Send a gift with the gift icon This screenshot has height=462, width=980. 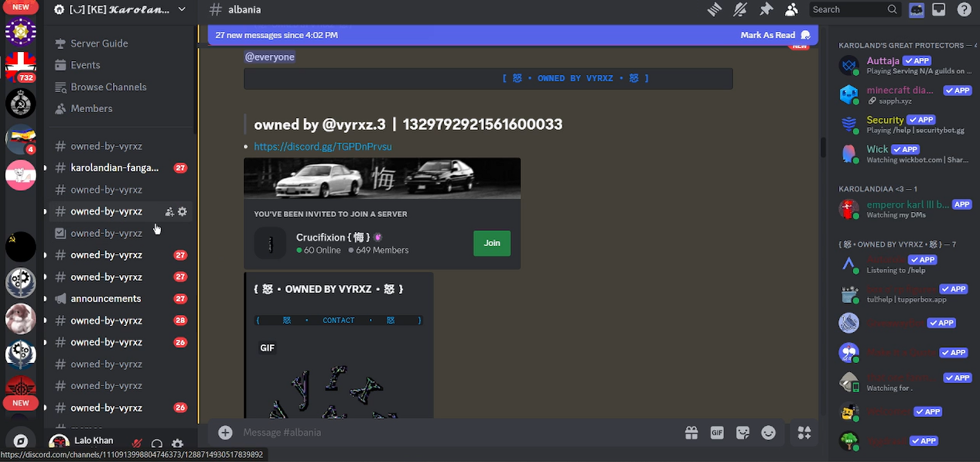pyautogui.click(x=691, y=433)
